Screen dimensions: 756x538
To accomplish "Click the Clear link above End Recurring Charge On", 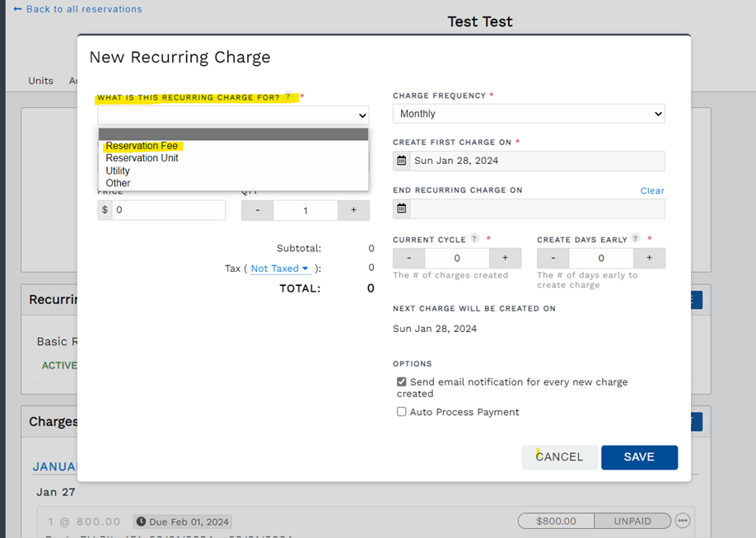I will coord(651,190).
